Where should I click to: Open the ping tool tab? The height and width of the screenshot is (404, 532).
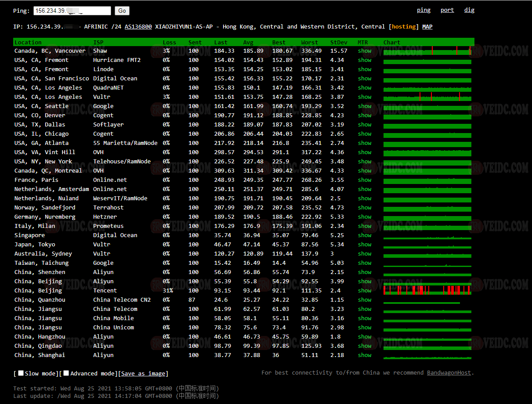(x=423, y=10)
